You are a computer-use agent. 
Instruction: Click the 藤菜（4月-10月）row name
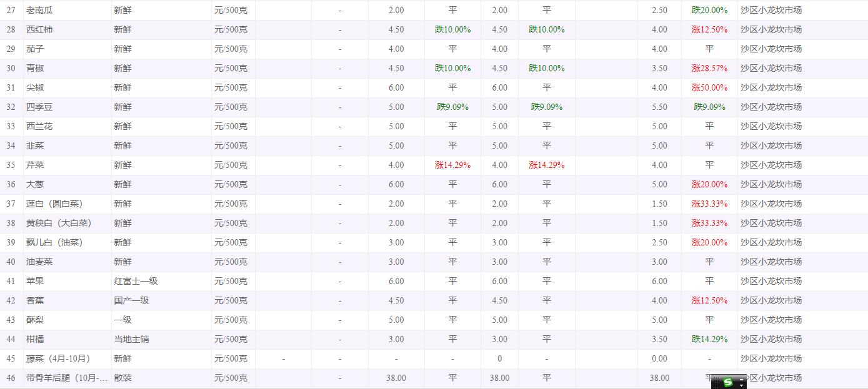tap(58, 358)
